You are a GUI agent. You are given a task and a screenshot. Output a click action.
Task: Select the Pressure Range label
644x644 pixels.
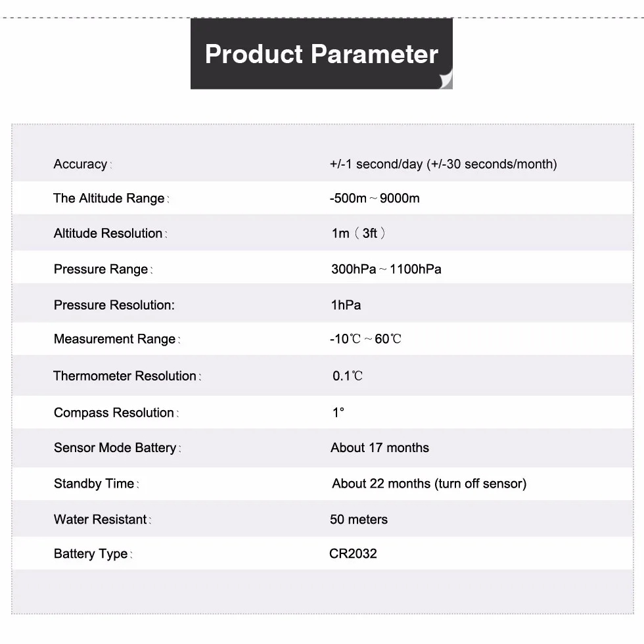pos(103,269)
